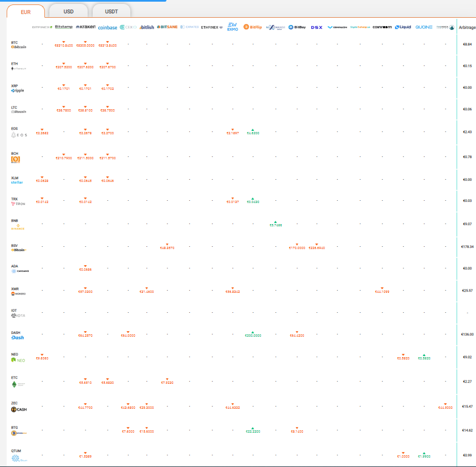Image resolution: width=476 pixels, height=467 pixels.
Task: Select BTC arbitrage value €8.84
Action: click(467, 44)
